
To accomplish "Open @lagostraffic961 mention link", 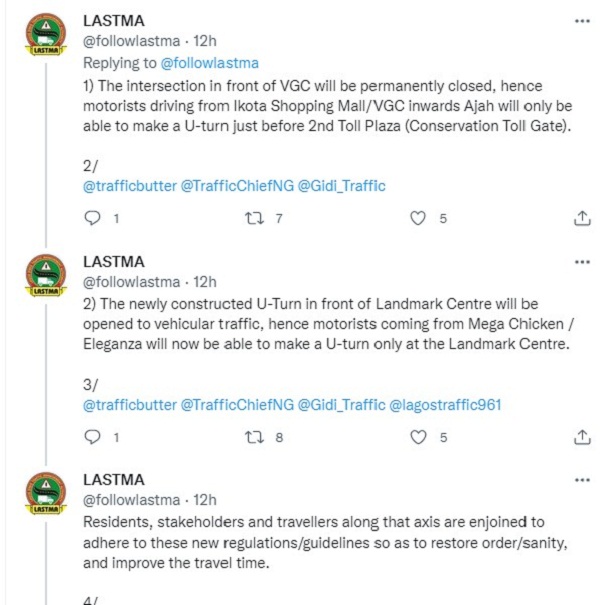I will click(x=445, y=405).
